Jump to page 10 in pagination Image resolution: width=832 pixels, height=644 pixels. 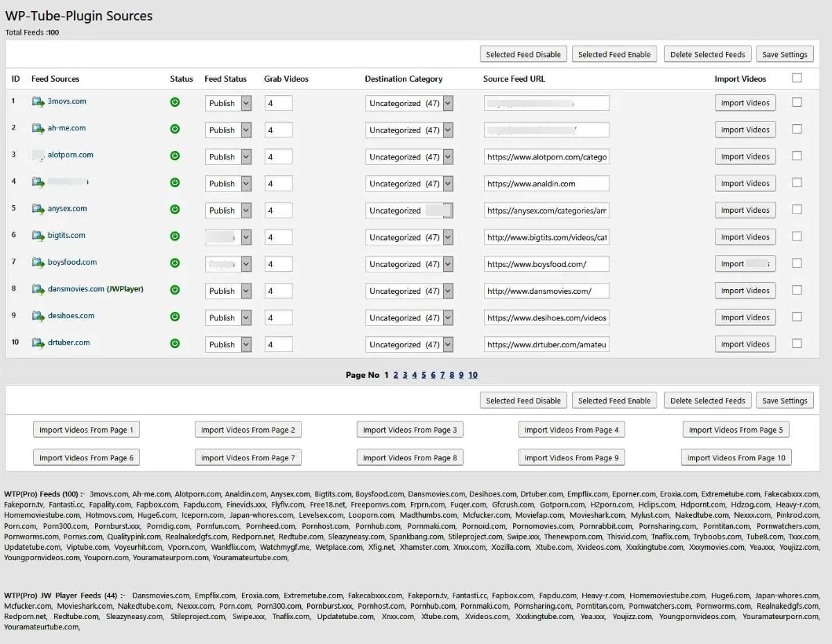(473, 375)
